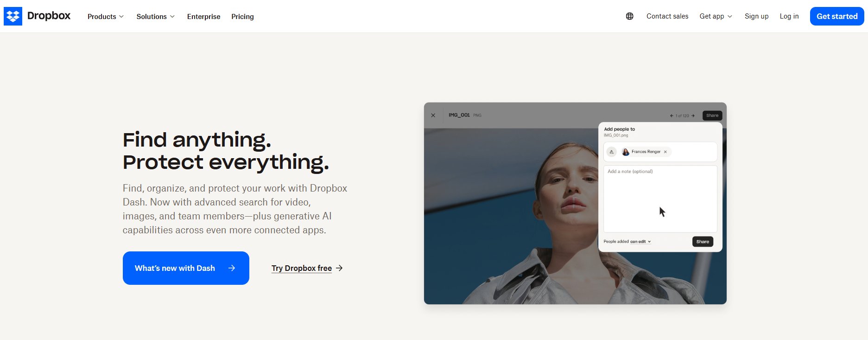Click the IMG_001 file name in preview
Image resolution: width=868 pixels, height=340 pixels.
(x=459, y=115)
